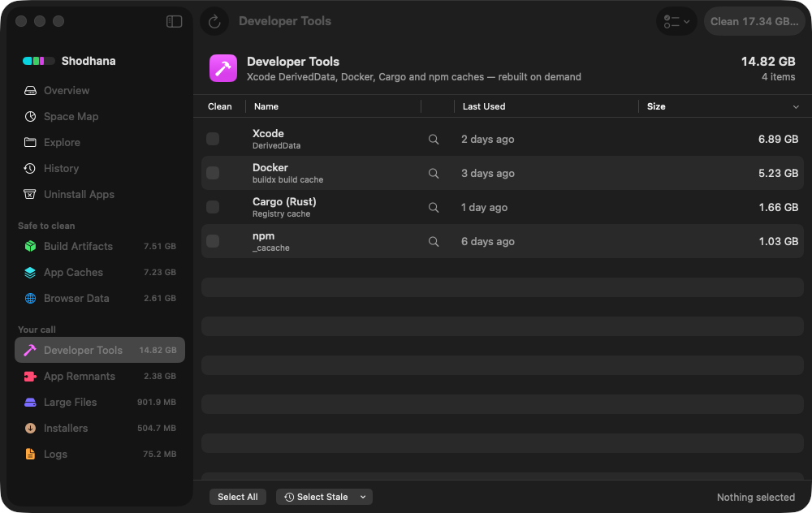Click the History clock icon

click(x=30, y=168)
